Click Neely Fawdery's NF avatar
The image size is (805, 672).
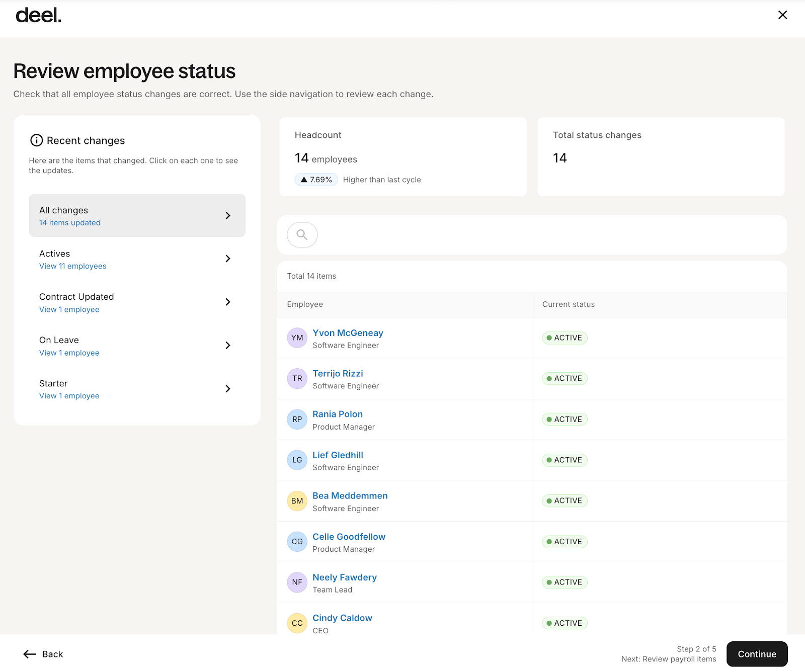pos(297,582)
